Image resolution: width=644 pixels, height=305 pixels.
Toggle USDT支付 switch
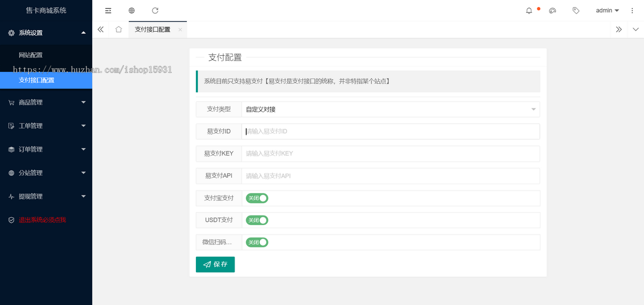click(x=257, y=220)
